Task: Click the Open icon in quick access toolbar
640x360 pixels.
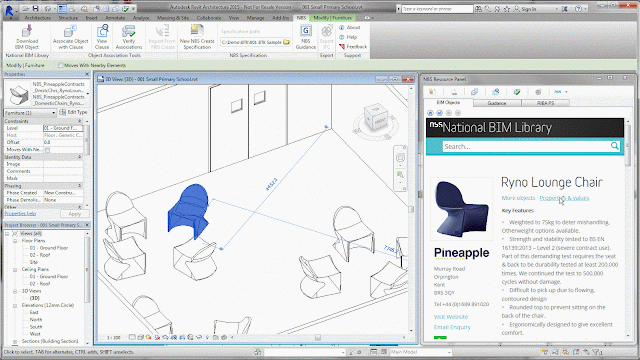Action: coord(25,8)
